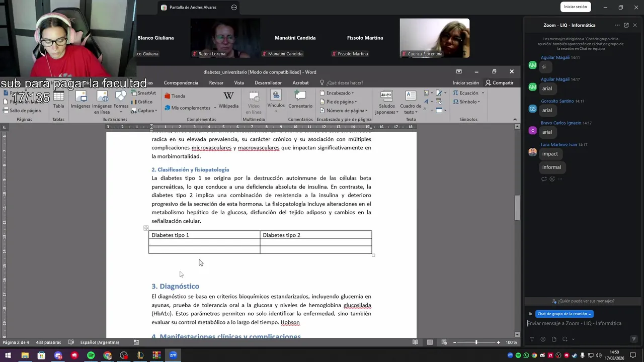Click the zoom out minus button in Word

coord(454,342)
